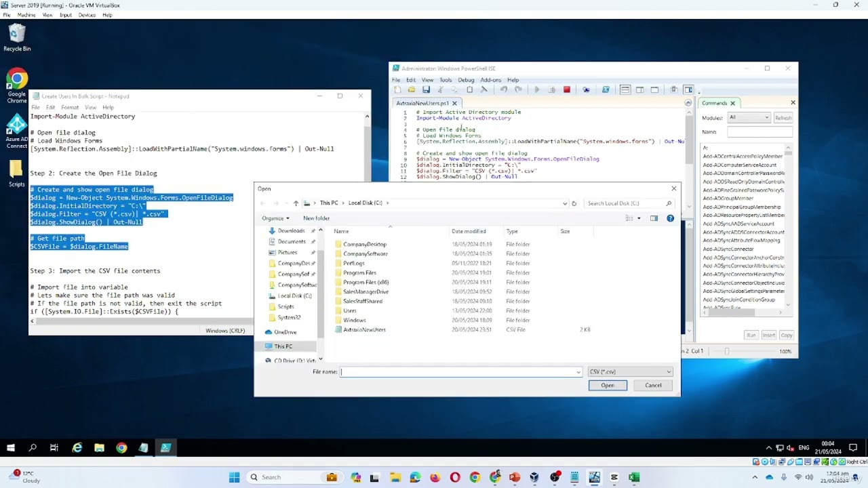Click New folder button in dialog

point(316,218)
